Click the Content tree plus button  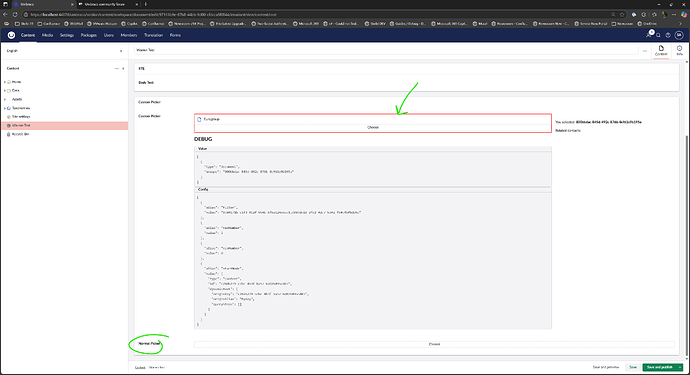coord(123,69)
